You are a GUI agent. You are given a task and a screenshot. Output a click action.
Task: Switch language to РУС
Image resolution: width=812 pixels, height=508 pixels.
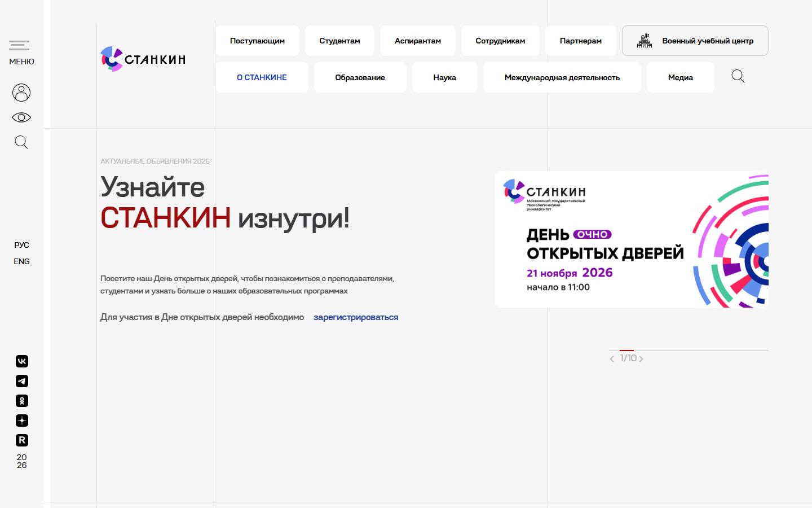tap(21, 245)
